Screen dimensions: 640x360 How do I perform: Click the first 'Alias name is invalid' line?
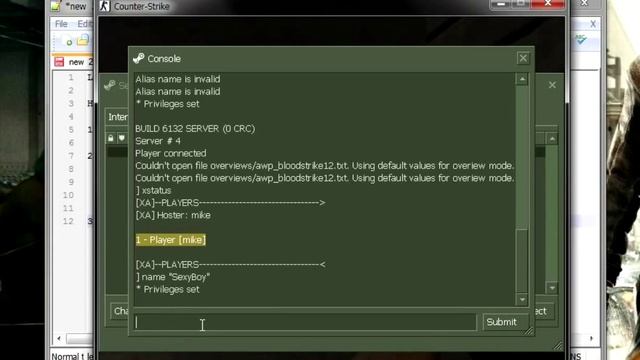[x=178, y=79]
